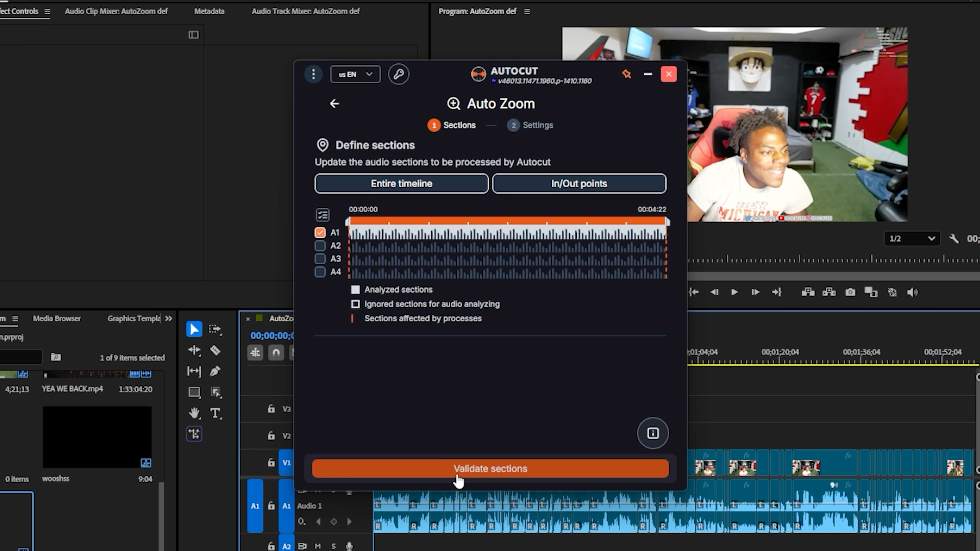
Task: Select the Rectangle tool
Action: 194,392
